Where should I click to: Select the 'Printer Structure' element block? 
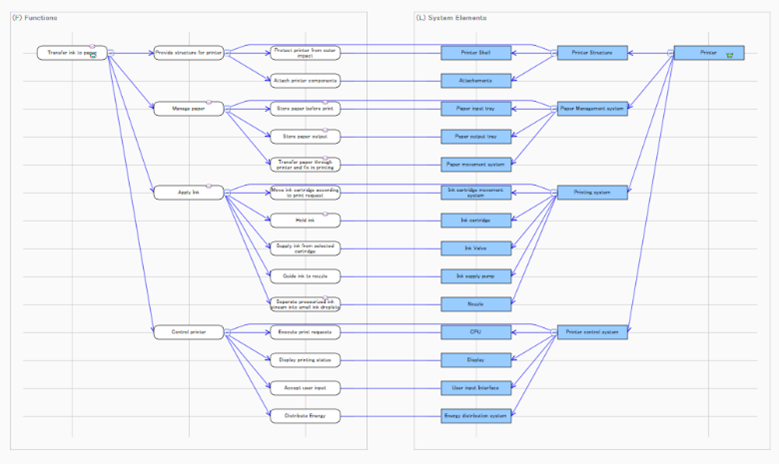tap(592, 53)
